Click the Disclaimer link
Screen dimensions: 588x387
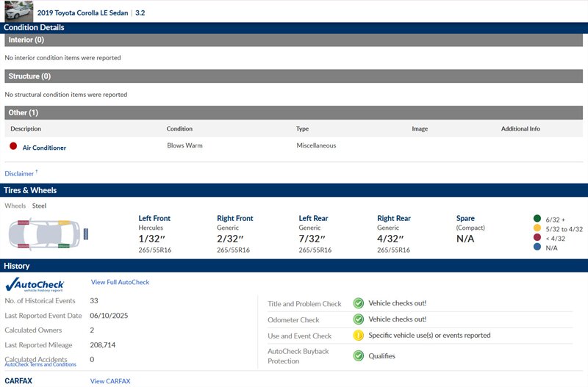20,174
